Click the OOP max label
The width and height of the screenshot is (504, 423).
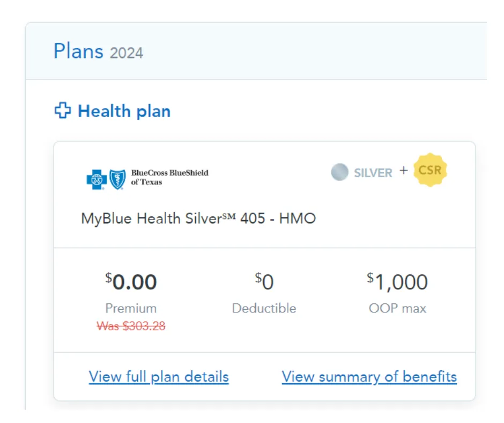[x=397, y=309]
